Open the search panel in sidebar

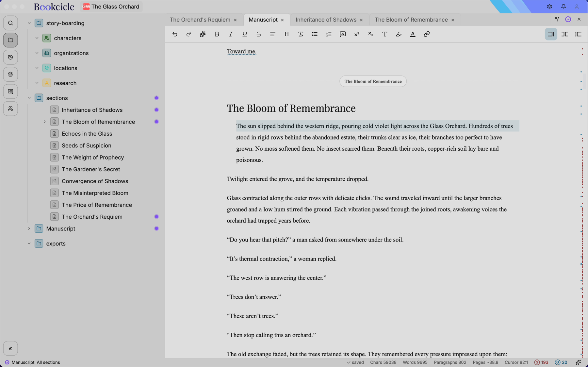[10, 23]
